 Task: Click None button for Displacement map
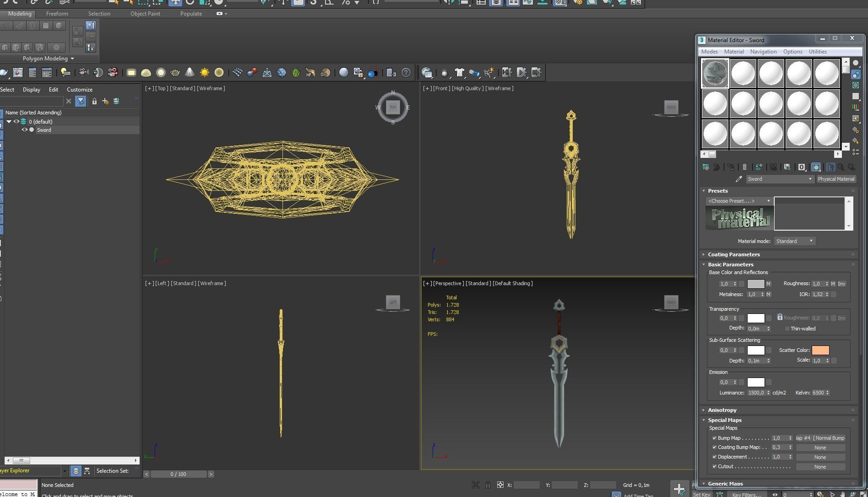[820, 457]
